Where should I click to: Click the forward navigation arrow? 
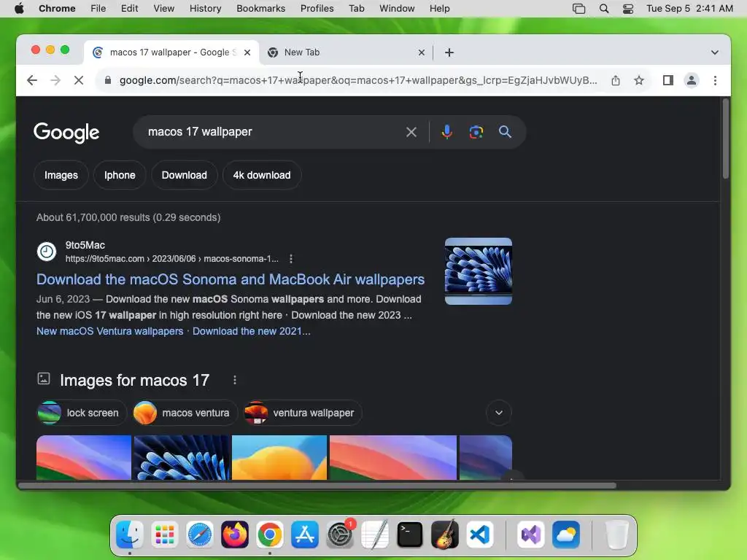coord(55,80)
